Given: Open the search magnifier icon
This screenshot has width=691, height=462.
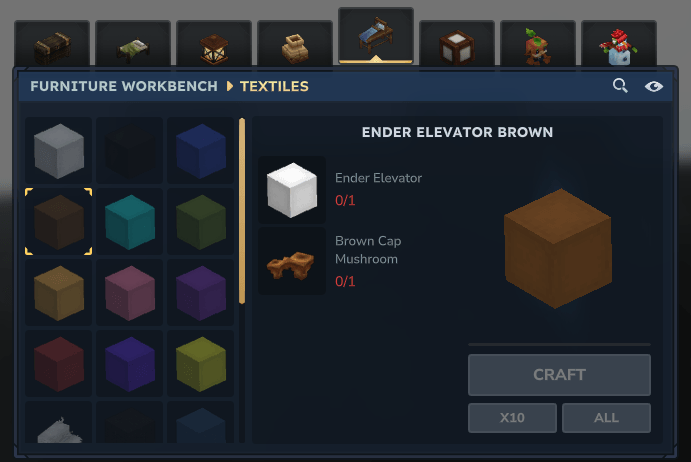Looking at the screenshot, I should pyautogui.click(x=620, y=86).
